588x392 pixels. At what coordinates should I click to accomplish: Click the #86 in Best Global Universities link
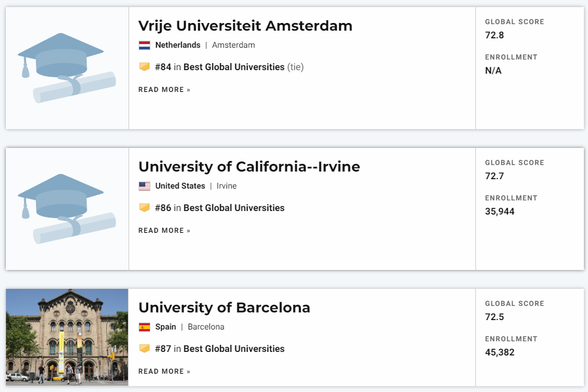220,208
